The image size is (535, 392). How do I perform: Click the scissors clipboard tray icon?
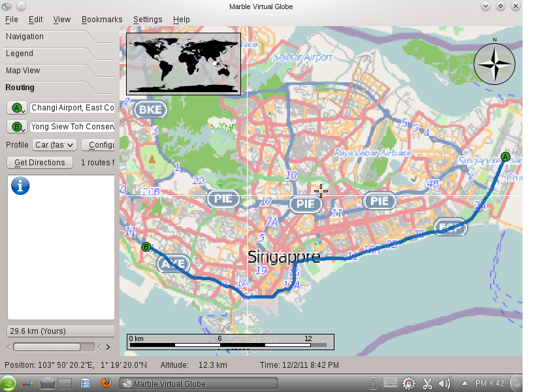tap(427, 384)
